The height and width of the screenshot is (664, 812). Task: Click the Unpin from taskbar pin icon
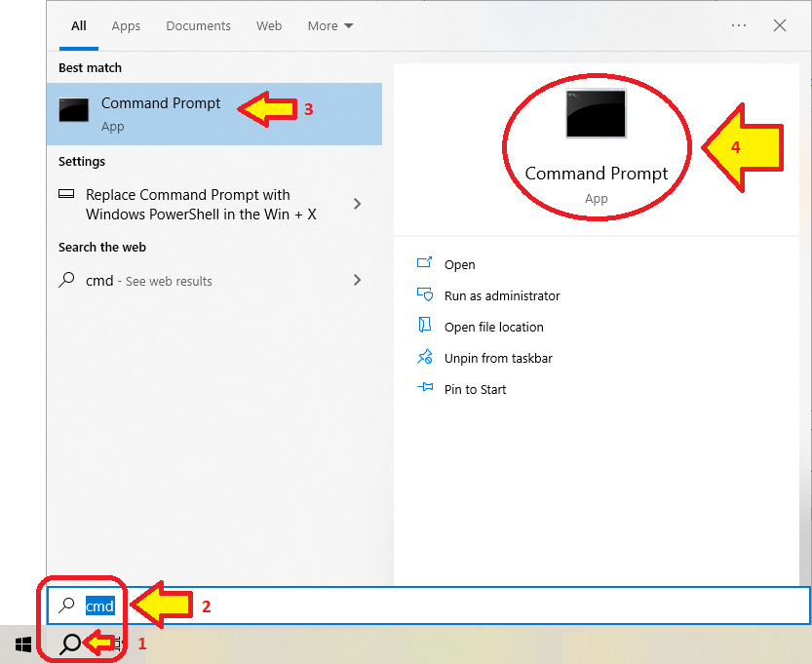(x=425, y=356)
